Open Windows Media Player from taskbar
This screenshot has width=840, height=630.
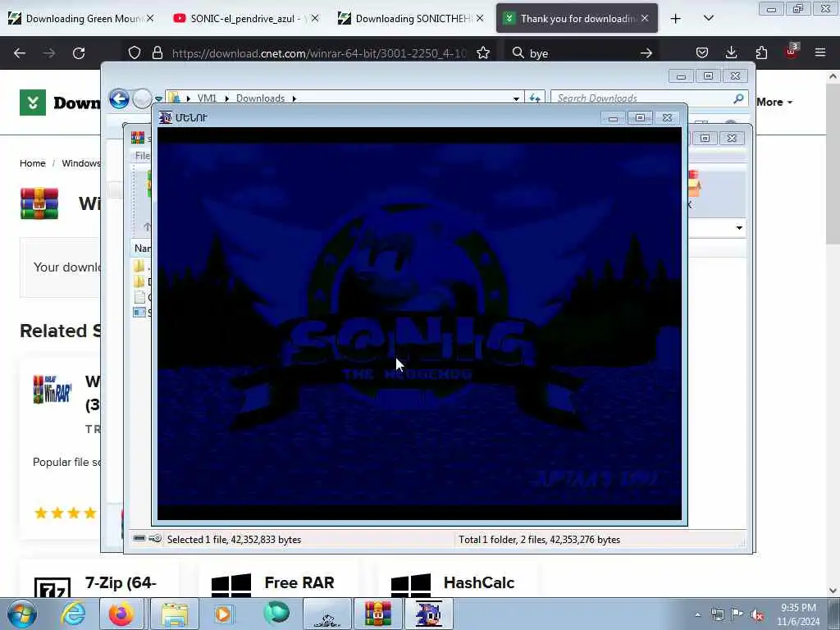(x=224, y=614)
